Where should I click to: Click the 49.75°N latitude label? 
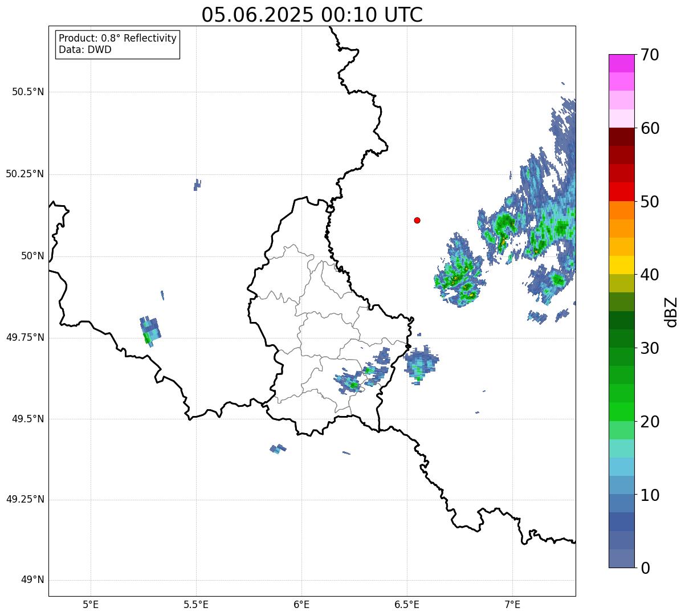point(25,337)
